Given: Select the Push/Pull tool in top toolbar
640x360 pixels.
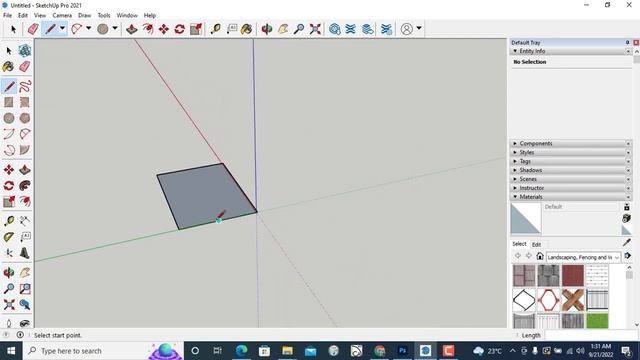Looking at the screenshot, I should [131, 29].
